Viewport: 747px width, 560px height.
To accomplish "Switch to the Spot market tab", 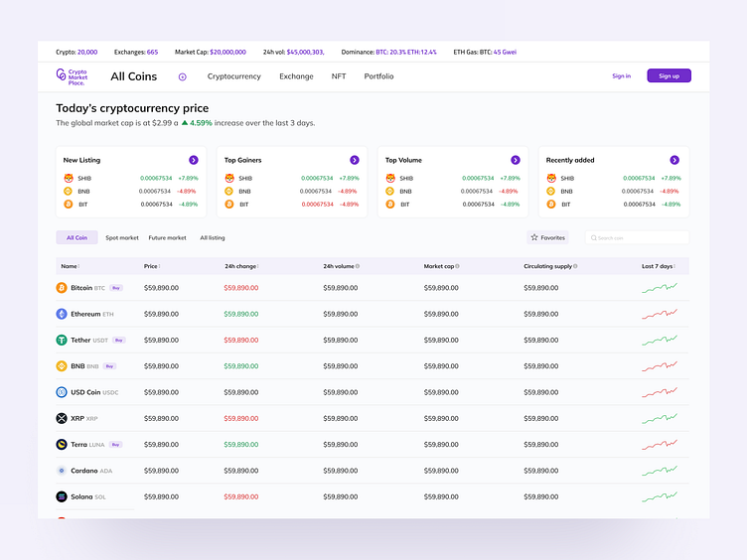I will 122,238.
